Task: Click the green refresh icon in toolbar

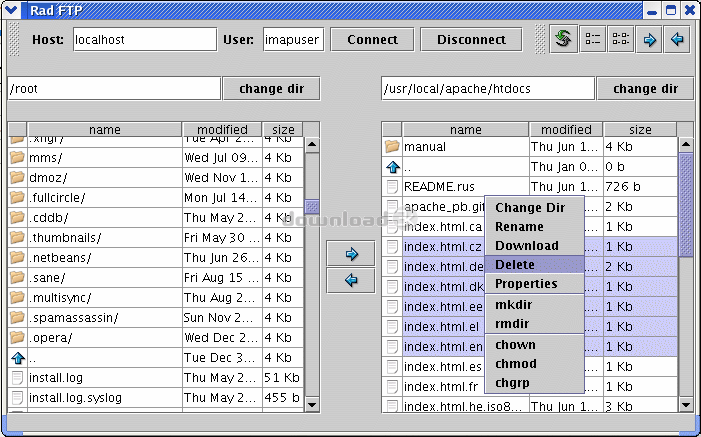Action: tap(564, 40)
